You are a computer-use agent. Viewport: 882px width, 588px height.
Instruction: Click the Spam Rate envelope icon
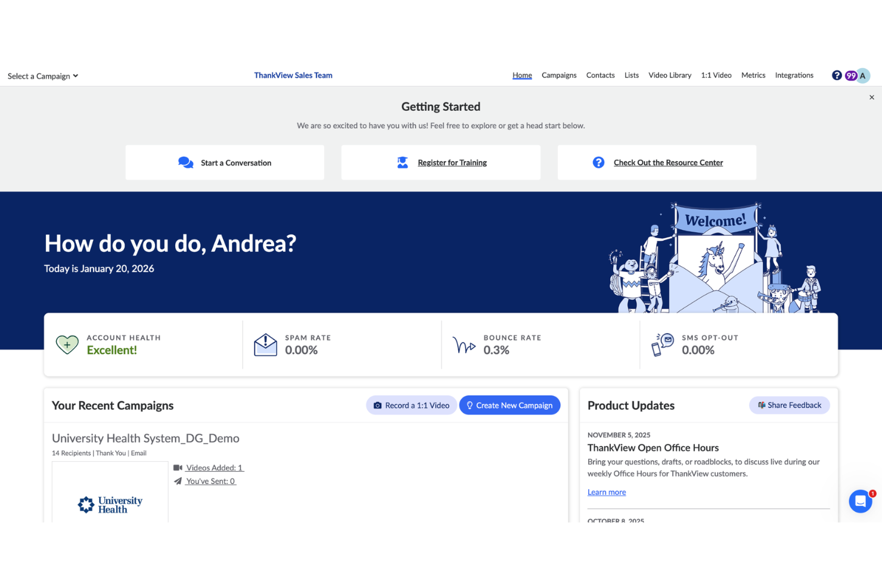click(265, 344)
